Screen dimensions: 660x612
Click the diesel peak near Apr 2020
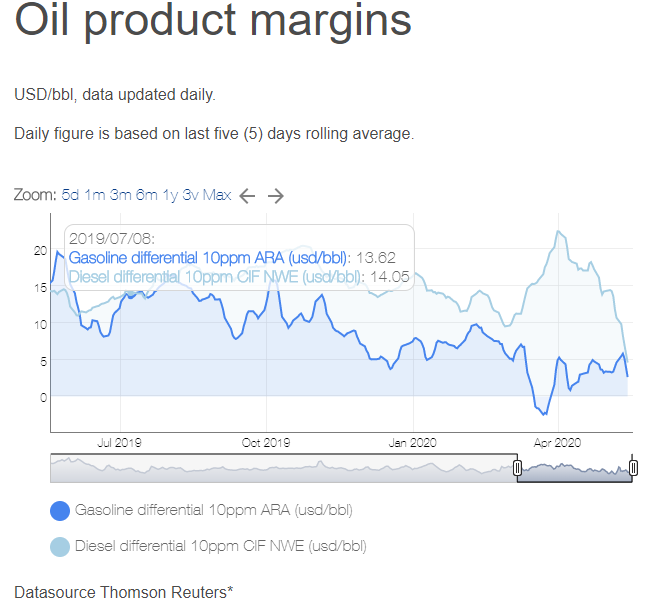[x=559, y=231]
